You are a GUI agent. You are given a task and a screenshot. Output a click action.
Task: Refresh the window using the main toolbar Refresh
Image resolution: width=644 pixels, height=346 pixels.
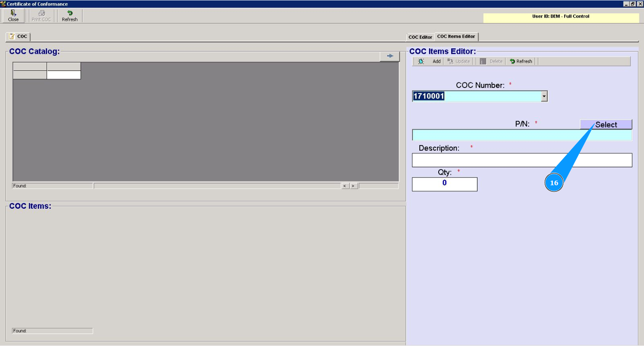pyautogui.click(x=70, y=16)
